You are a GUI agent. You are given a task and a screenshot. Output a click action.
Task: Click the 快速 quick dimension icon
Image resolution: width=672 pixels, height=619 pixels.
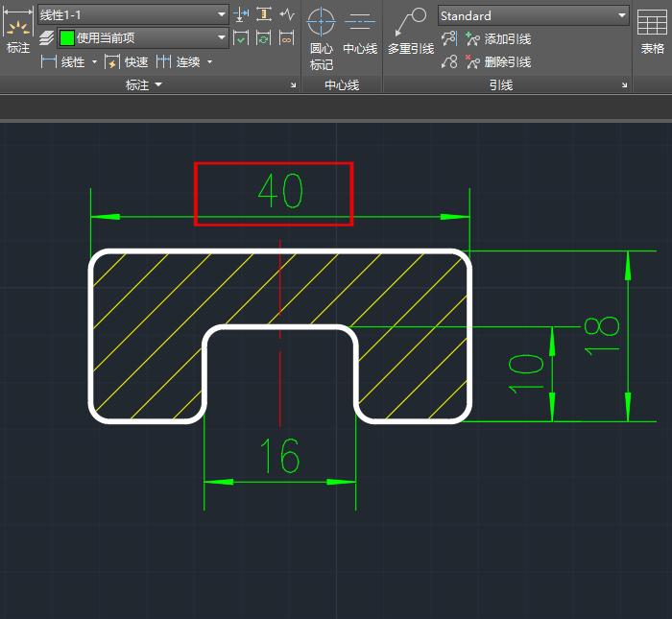coord(112,62)
